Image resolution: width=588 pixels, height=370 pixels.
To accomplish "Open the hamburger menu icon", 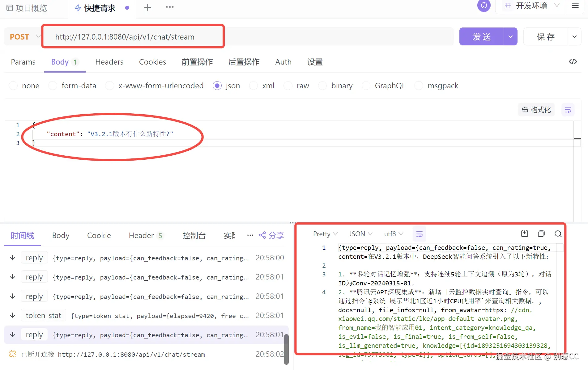I will [x=575, y=6].
